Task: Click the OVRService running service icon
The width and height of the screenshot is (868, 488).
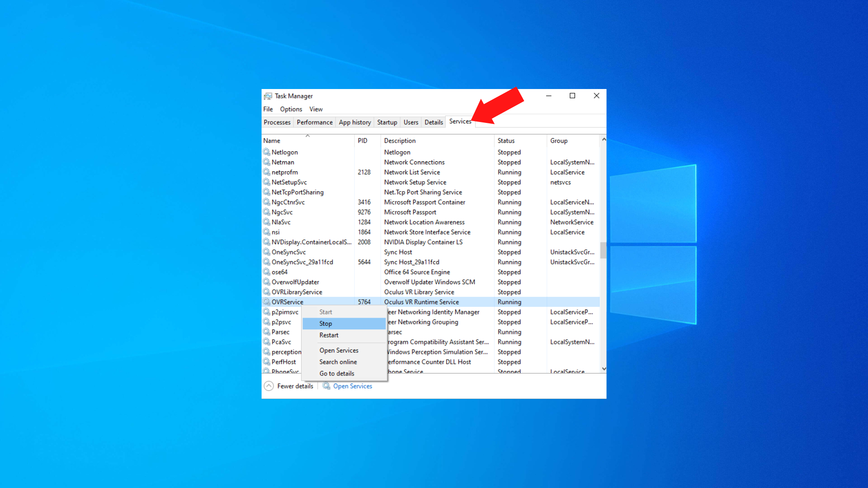Action: click(267, 301)
